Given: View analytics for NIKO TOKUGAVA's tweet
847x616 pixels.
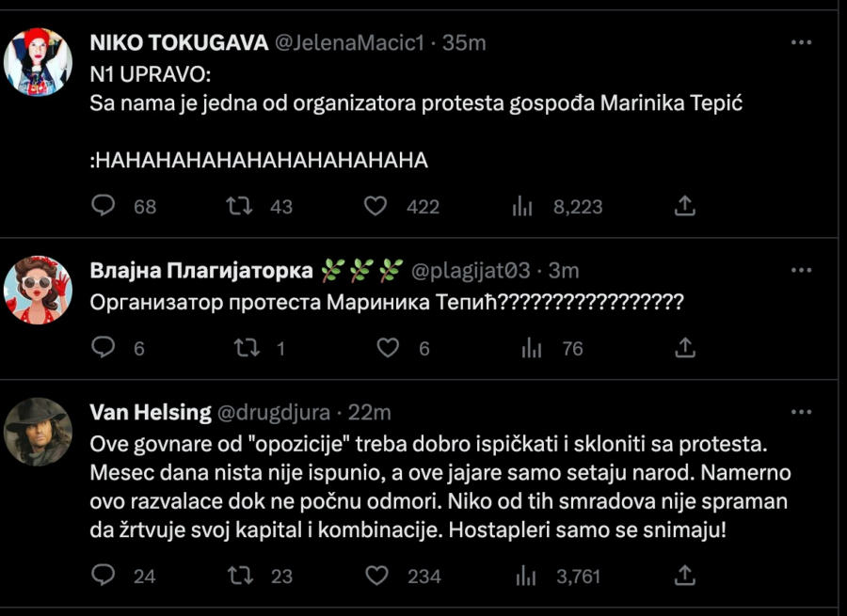Looking at the screenshot, I should [x=522, y=206].
